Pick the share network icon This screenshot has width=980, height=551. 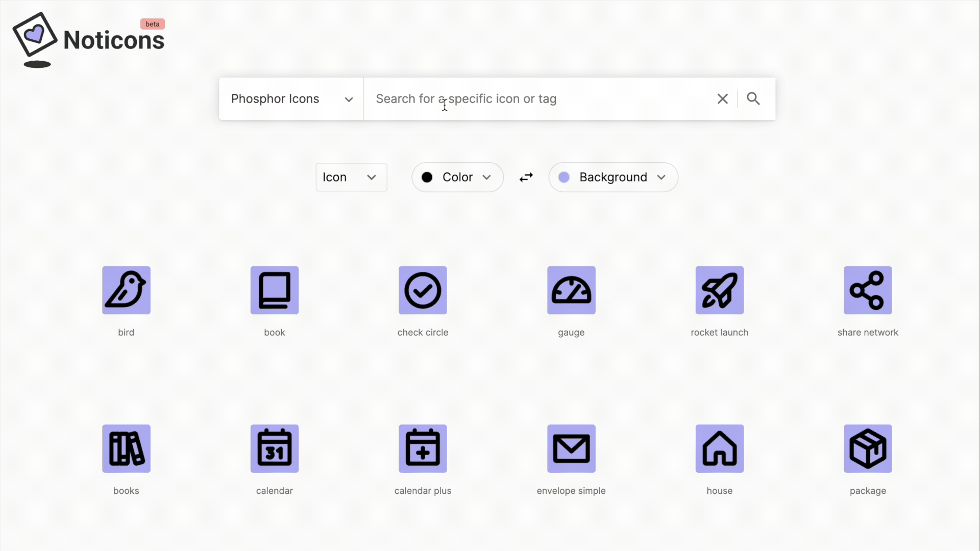pos(868,290)
